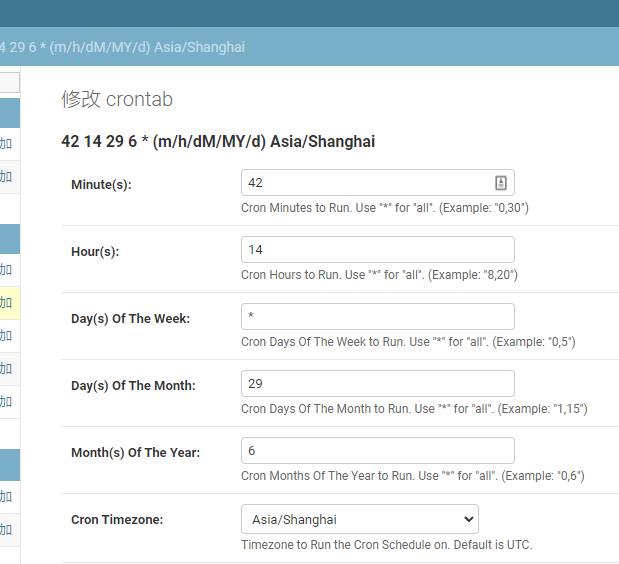Click the Day(s) Of The Month label

pyautogui.click(x=133, y=386)
